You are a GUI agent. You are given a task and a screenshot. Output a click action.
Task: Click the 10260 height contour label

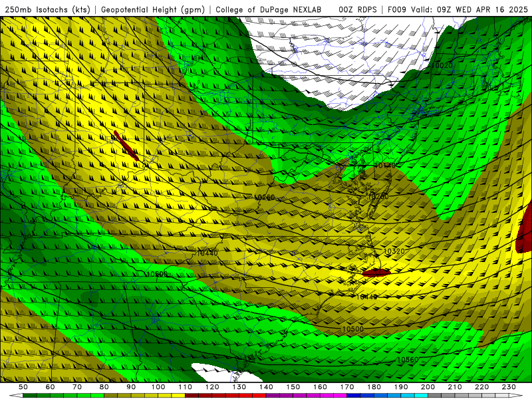[264, 197]
